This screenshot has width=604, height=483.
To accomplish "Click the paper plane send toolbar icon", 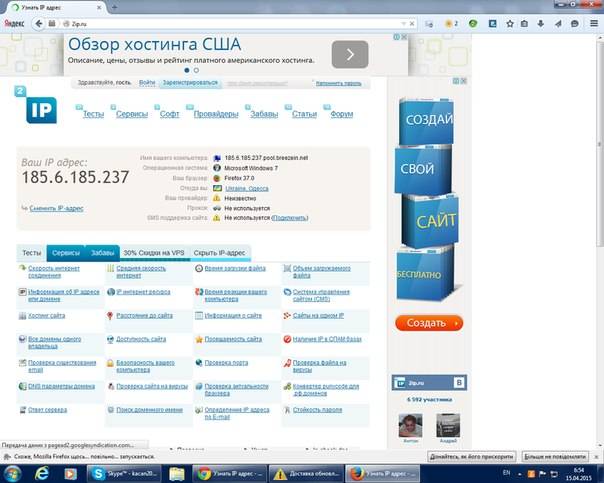I will coord(558,23).
